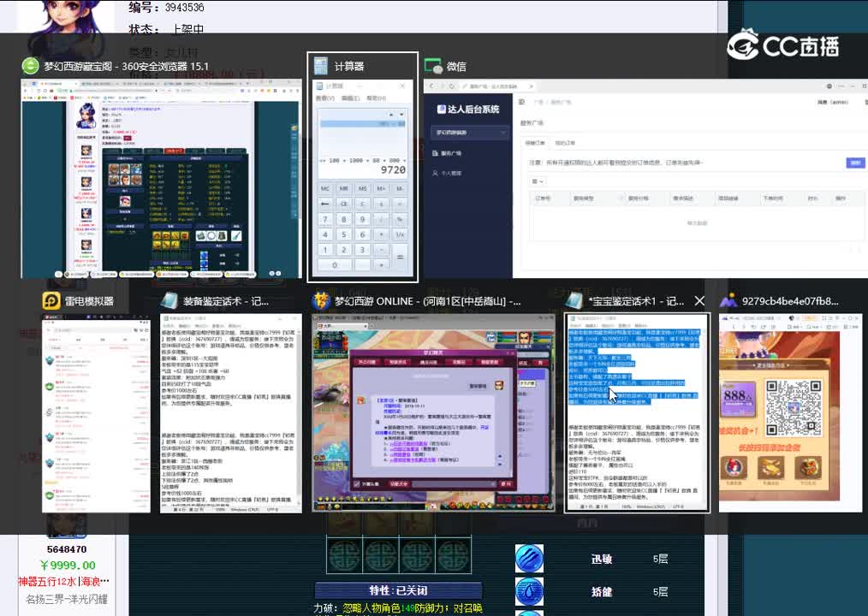Switch to 梦幻西游藏宝阁 360 browser window thumbnail
The height and width of the screenshot is (616, 868).
162,178
